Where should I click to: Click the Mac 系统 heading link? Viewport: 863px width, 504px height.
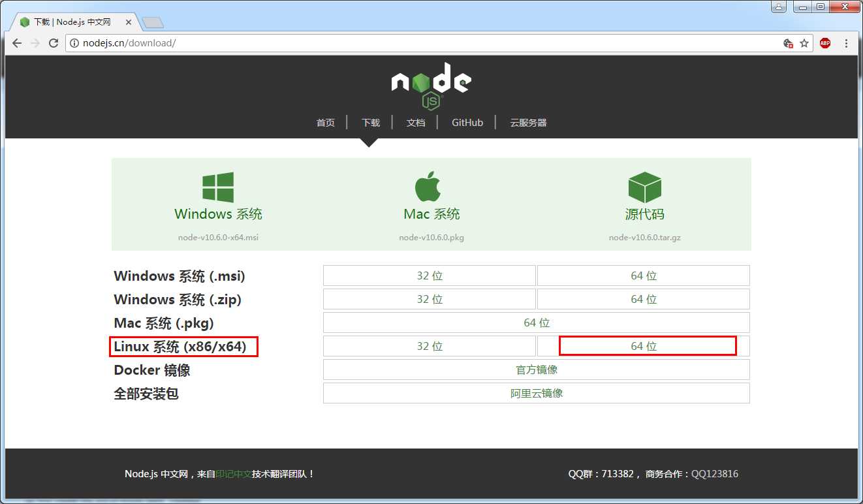pos(432,214)
